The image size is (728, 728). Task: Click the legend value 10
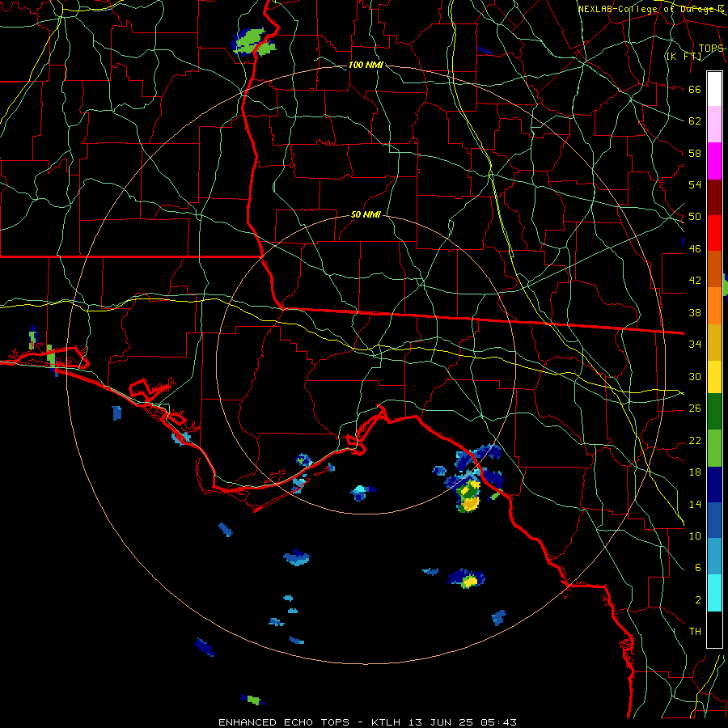pos(695,535)
